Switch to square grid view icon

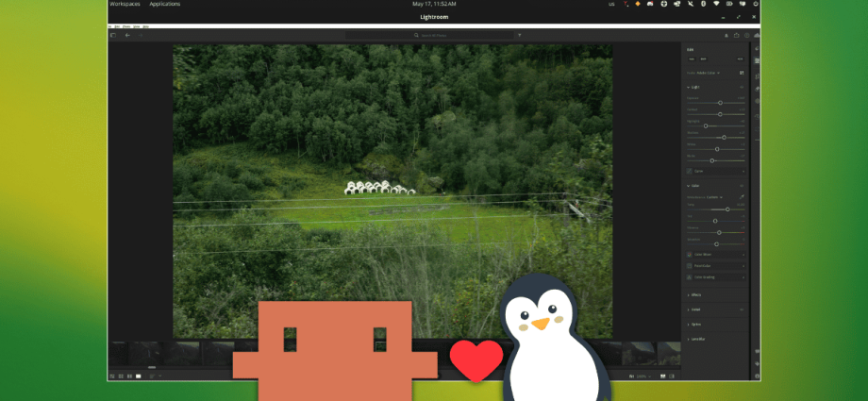[x=121, y=376]
